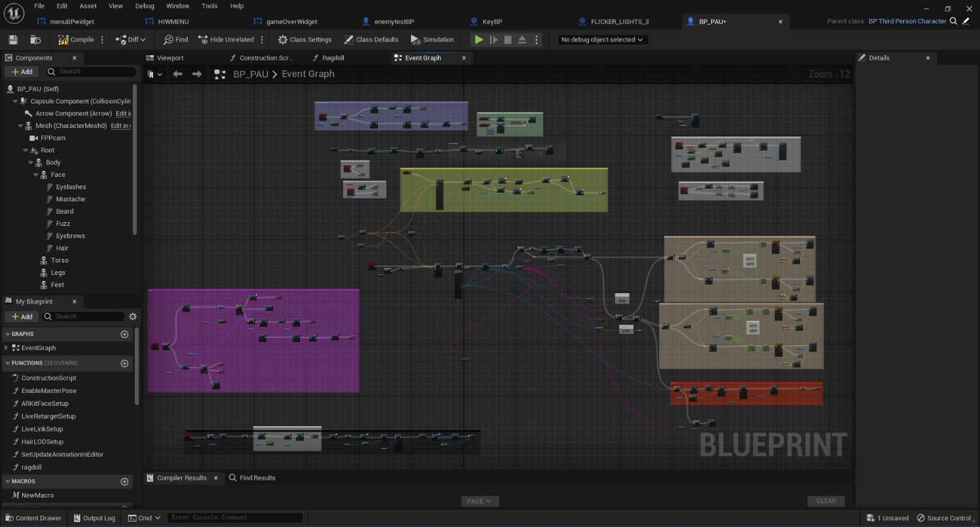Collapse the Face component tree node
The height and width of the screenshot is (527, 980).
click(x=36, y=175)
